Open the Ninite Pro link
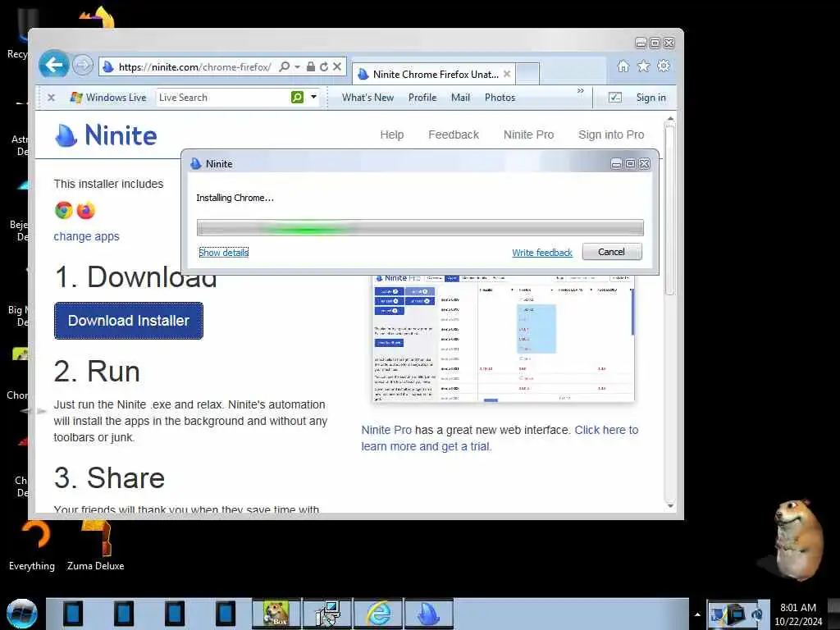The height and width of the screenshot is (630, 840). (528, 135)
